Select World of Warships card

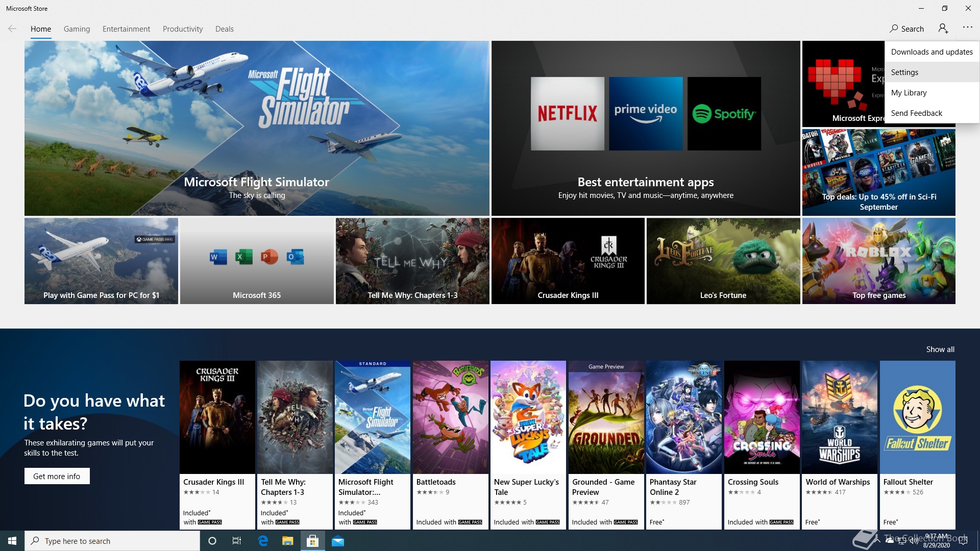[840, 445]
